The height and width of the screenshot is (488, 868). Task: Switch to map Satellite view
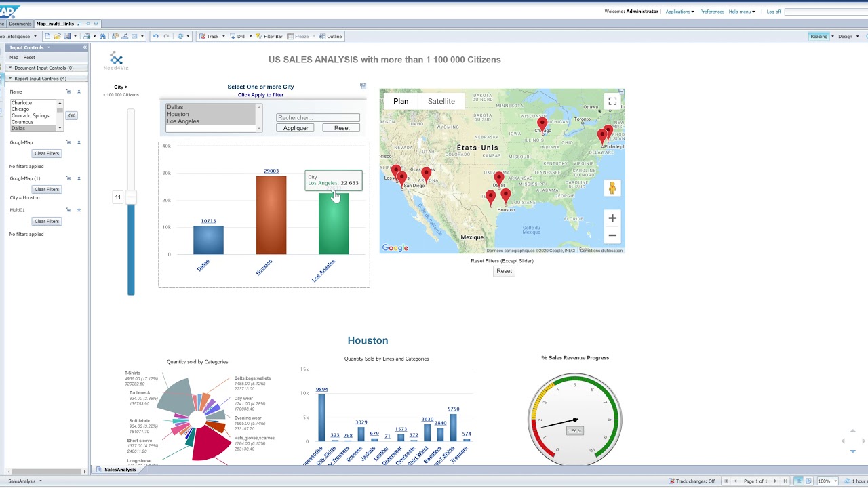click(441, 101)
